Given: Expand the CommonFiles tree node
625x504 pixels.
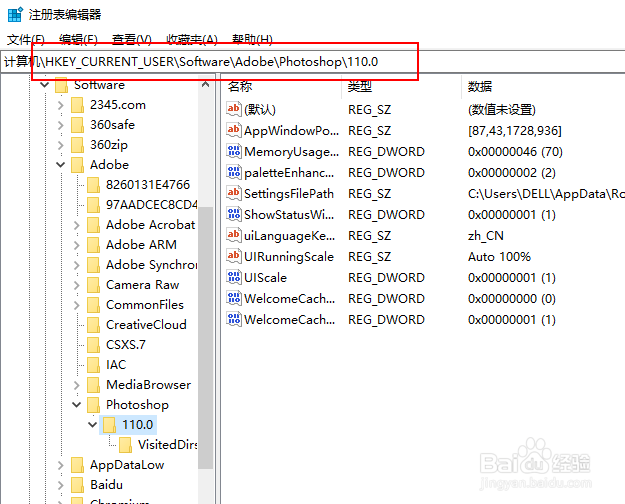Looking at the screenshot, I should (x=77, y=305).
